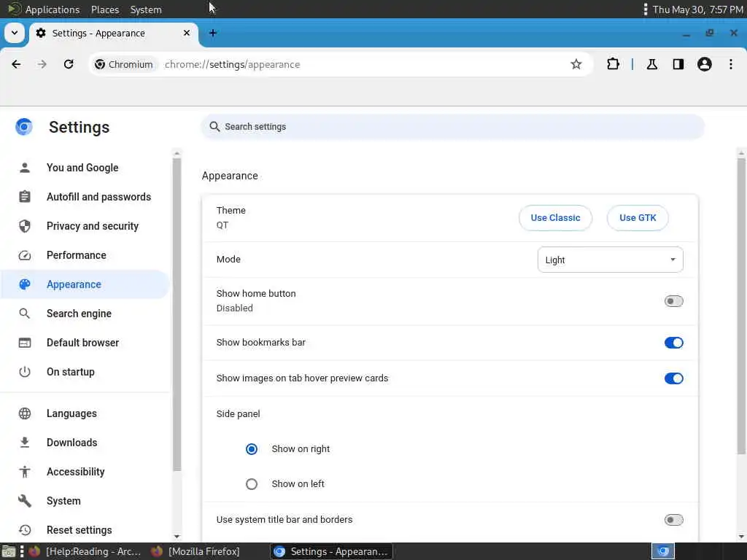The image size is (747, 560).
Task: Click the wrench icon for System
Action: tap(25, 501)
